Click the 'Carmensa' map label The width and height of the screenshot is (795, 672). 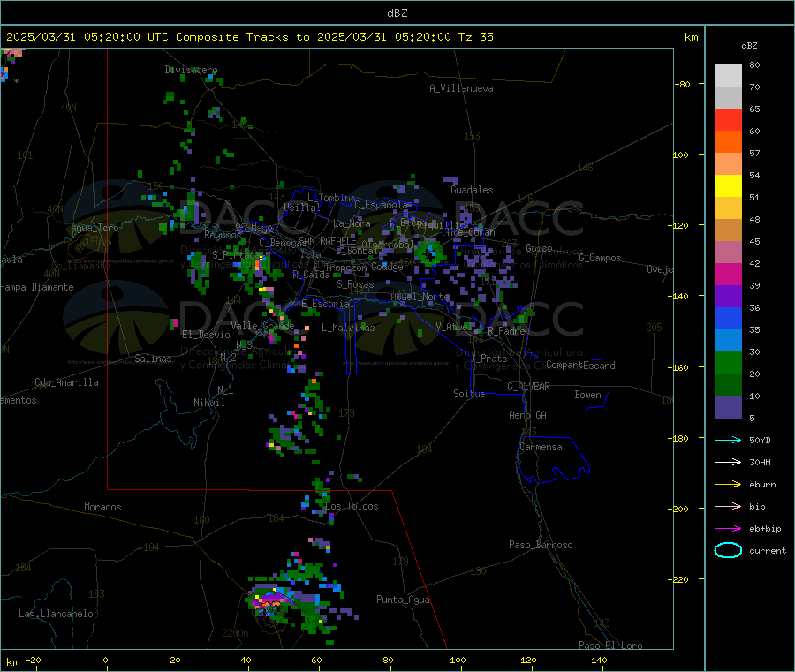coord(541,447)
